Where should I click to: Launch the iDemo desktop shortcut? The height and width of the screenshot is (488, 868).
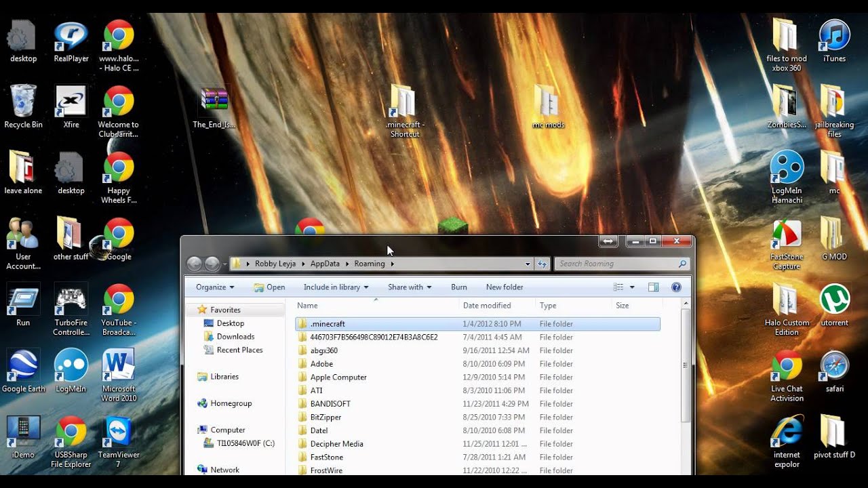(x=24, y=437)
